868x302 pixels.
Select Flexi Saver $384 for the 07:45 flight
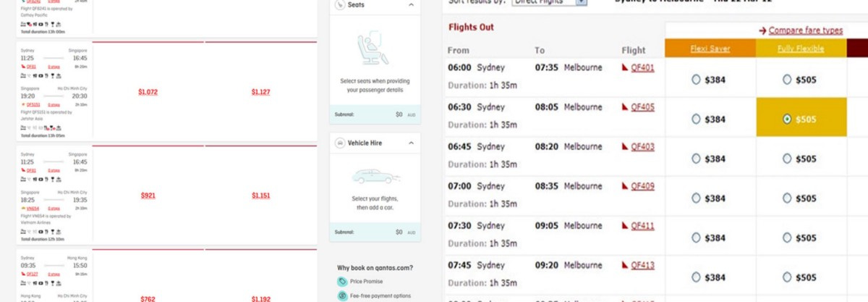click(x=697, y=277)
